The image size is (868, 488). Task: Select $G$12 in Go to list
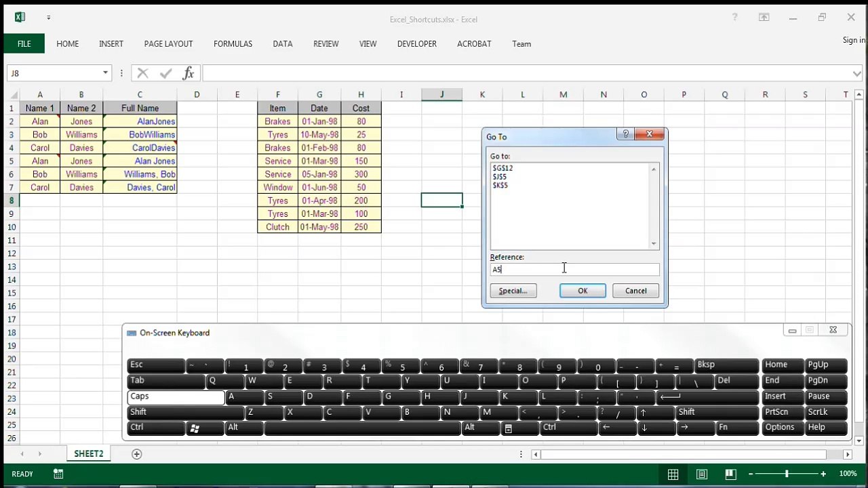pyautogui.click(x=502, y=168)
